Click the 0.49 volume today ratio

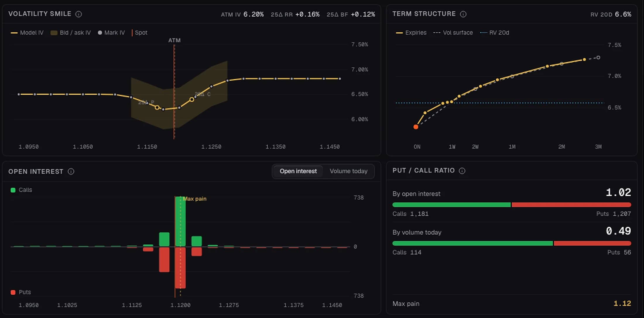pyautogui.click(x=618, y=231)
